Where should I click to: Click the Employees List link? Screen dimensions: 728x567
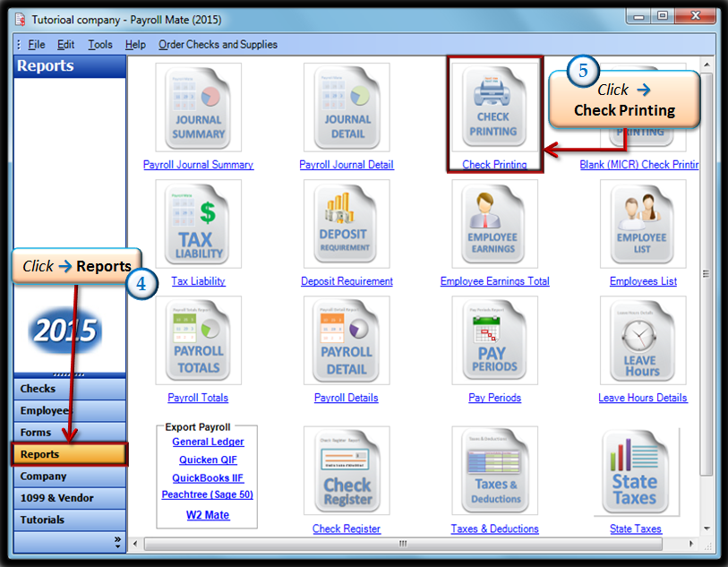(643, 281)
